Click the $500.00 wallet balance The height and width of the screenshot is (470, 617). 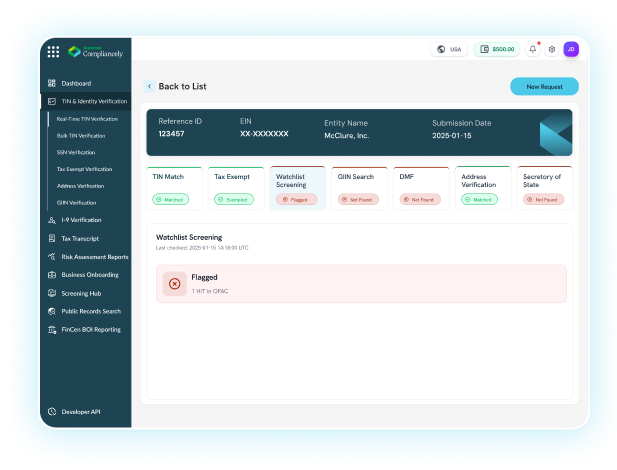tap(497, 49)
